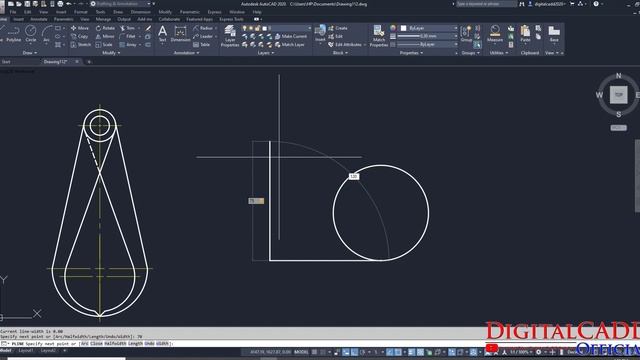640x360 pixels.
Task: Expand the Block panel
Action: (340, 53)
